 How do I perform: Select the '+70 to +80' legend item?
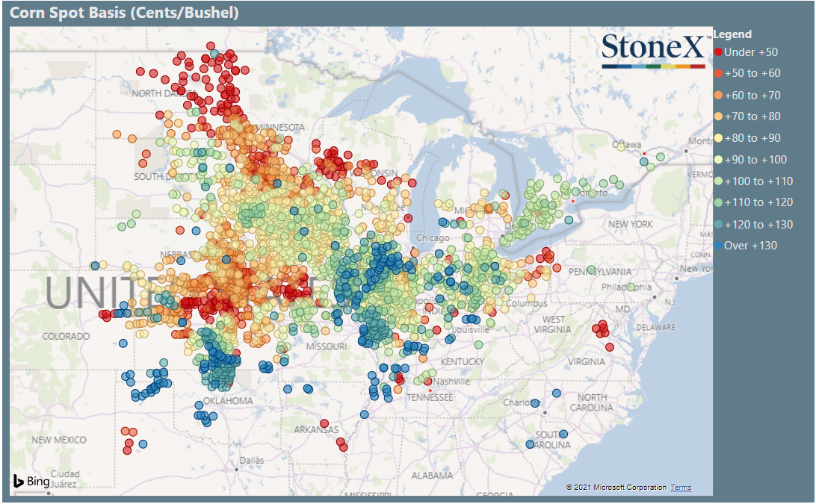748,116
